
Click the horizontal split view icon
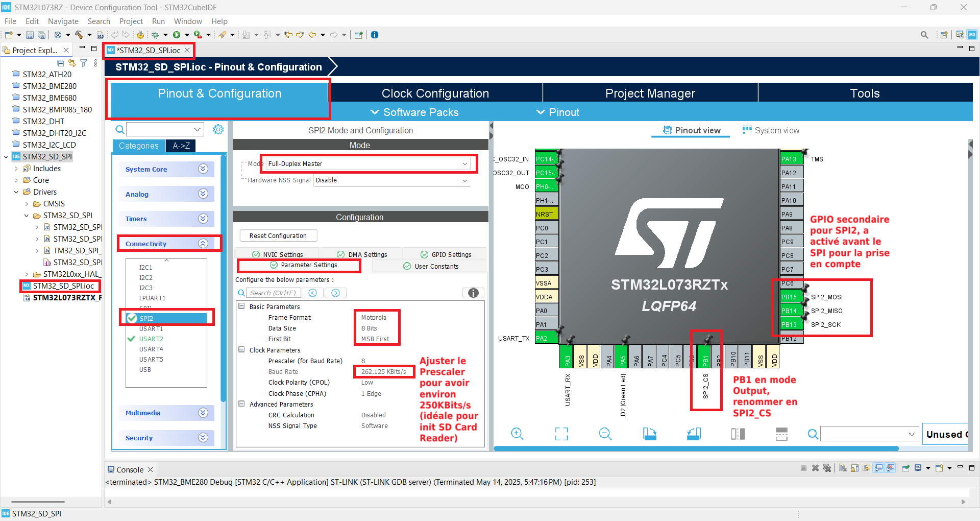[x=781, y=434]
